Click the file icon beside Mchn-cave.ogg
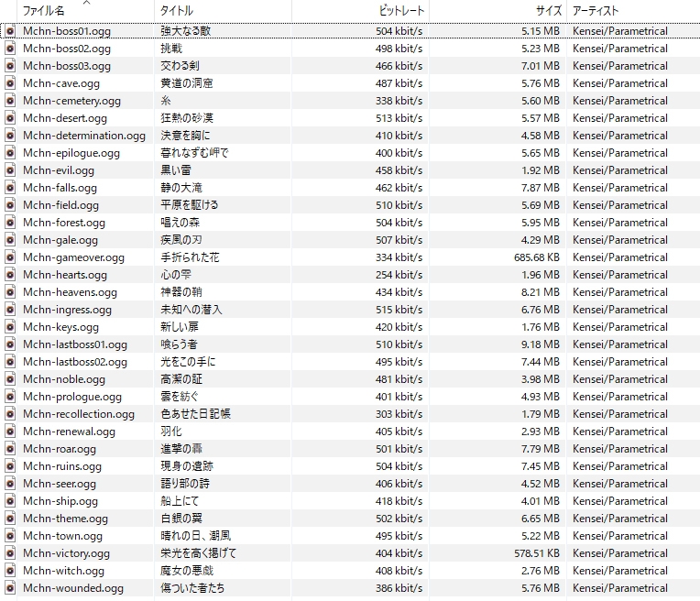700x601 pixels. (10, 83)
